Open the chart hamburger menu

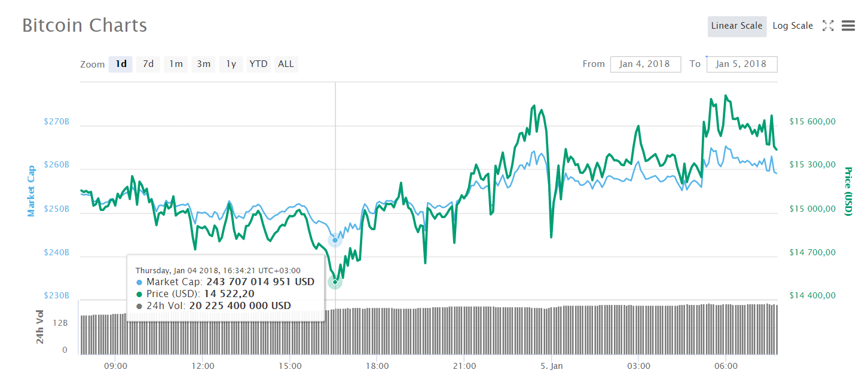click(x=848, y=26)
